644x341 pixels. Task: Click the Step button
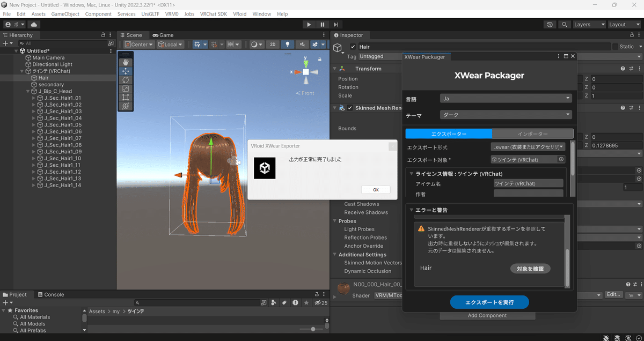point(336,25)
